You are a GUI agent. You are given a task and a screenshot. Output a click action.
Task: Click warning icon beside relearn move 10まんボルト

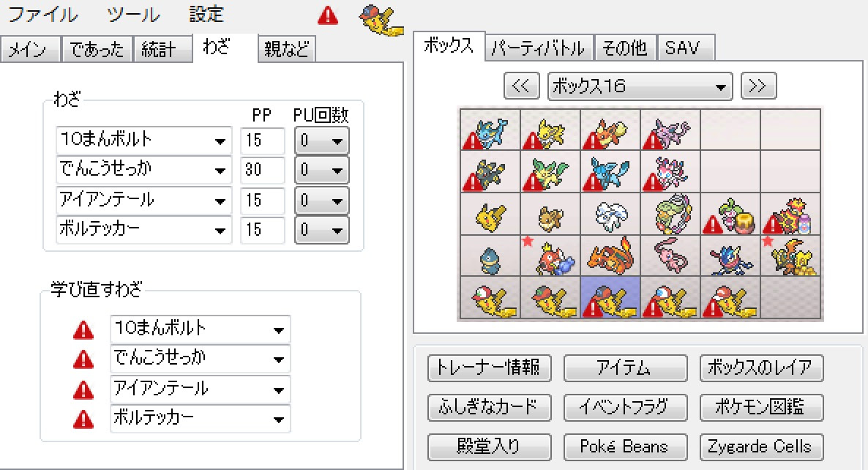(83, 330)
